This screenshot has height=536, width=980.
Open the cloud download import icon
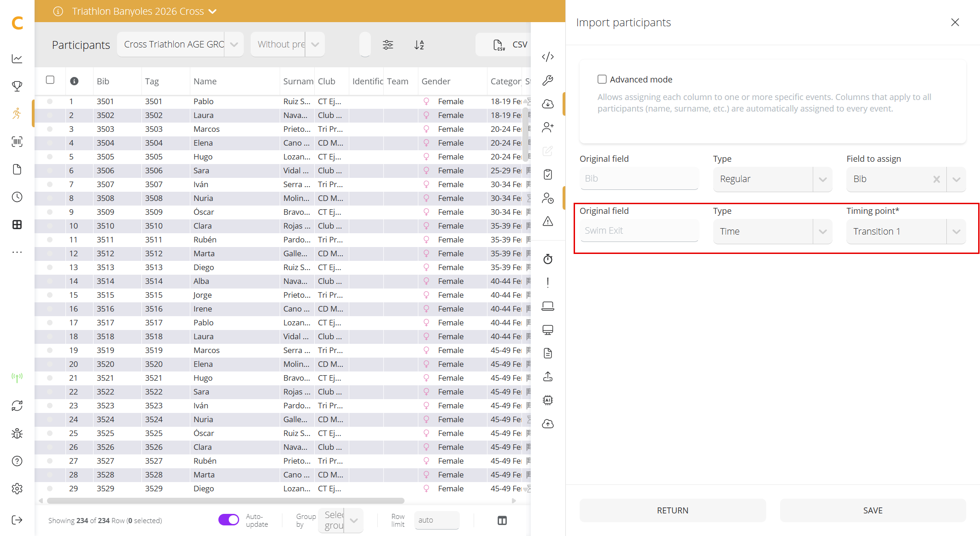click(x=548, y=104)
